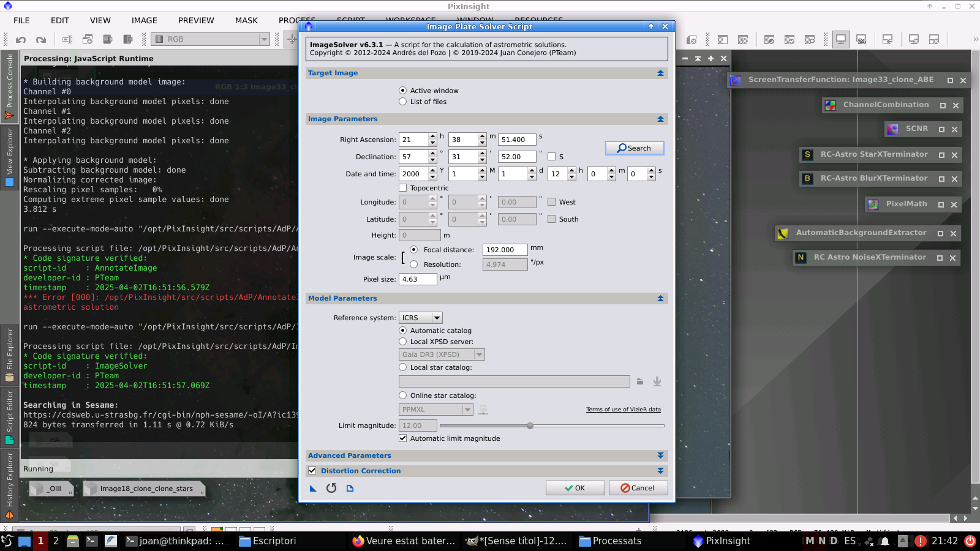This screenshot has width=980, height=551.
Task: Open the MASK menu
Action: click(x=246, y=20)
